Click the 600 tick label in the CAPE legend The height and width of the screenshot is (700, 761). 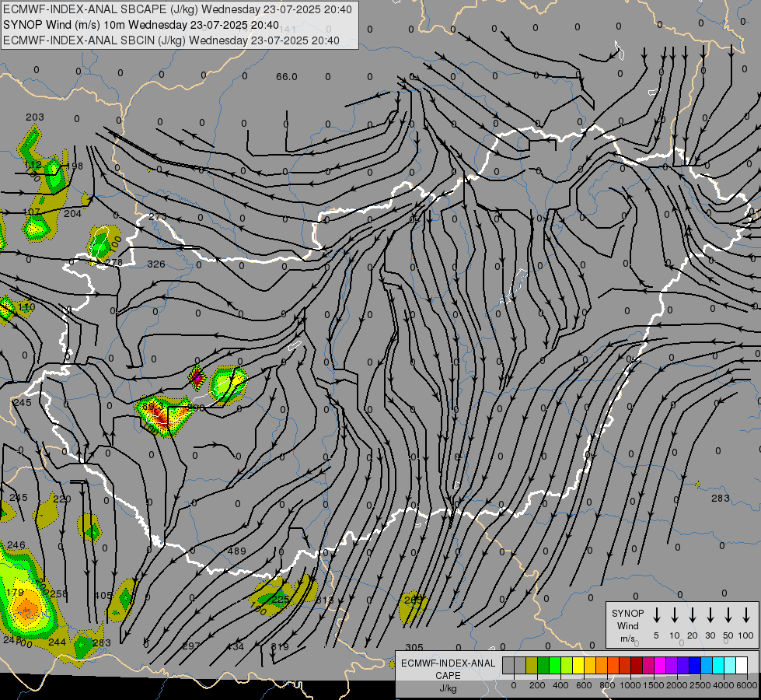pyautogui.click(x=584, y=685)
